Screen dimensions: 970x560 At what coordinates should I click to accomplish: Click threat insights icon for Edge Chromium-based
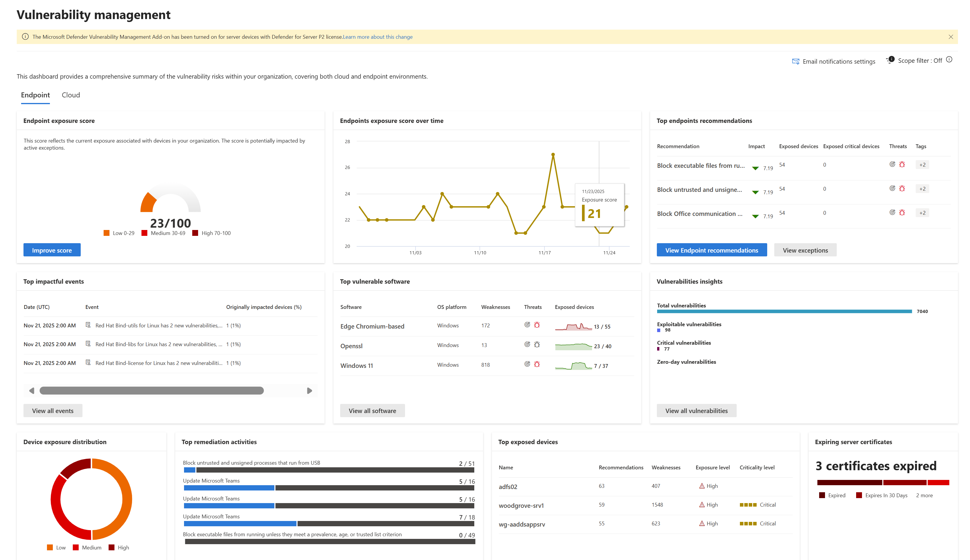click(x=527, y=325)
